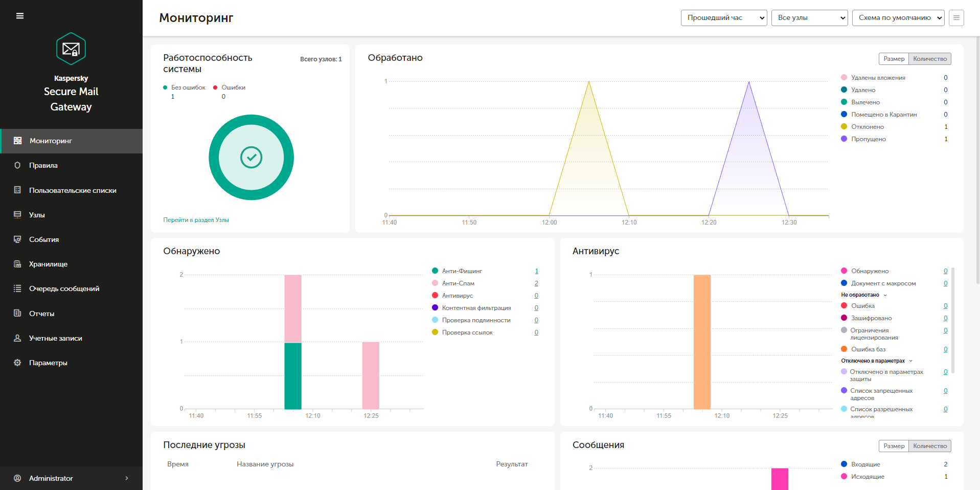Open the Прошедший час period dropdown
The image size is (980, 490).
click(x=724, y=18)
